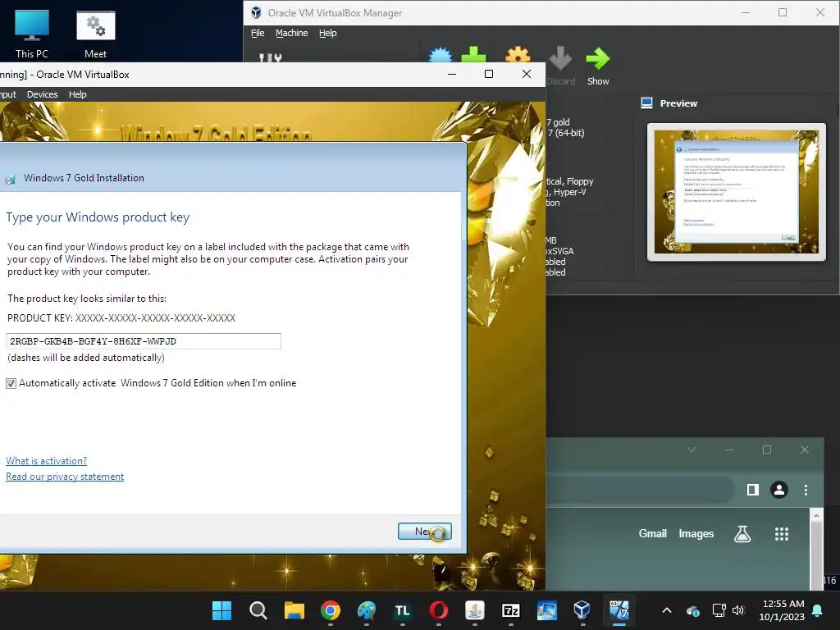Click the orange Settings gear in VirtualBox Manager

(x=518, y=55)
